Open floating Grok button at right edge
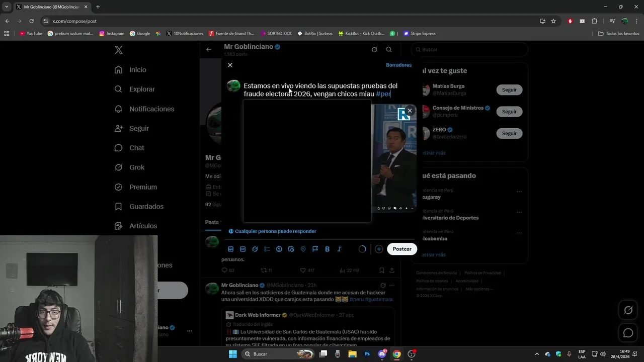This screenshot has height=362, width=644. coord(628,310)
